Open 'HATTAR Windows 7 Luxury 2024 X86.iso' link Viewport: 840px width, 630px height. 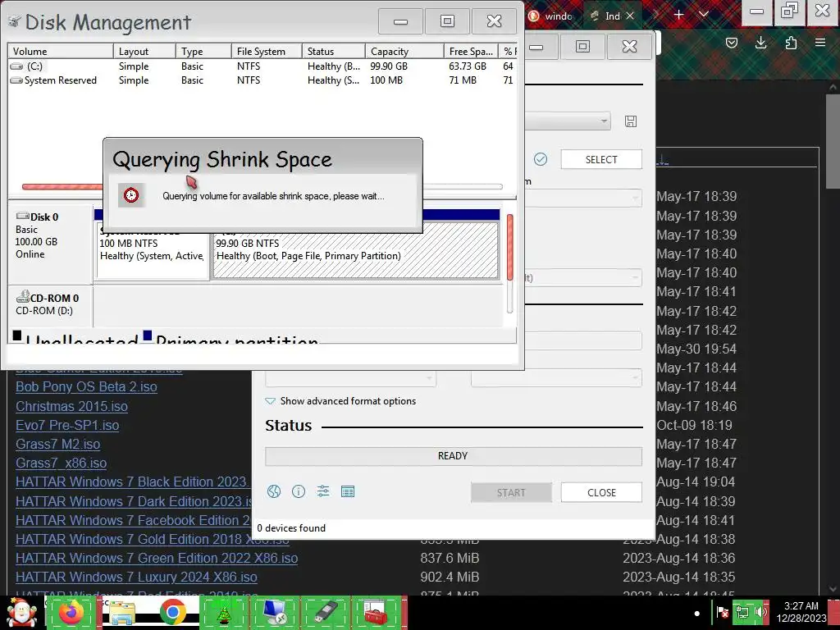pos(137,577)
